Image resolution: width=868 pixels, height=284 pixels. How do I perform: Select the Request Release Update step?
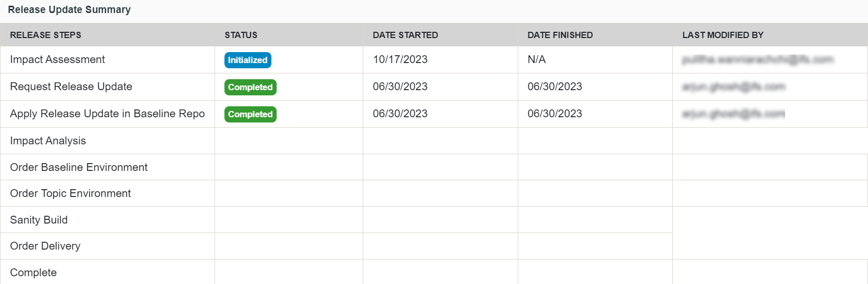(71, 87)
